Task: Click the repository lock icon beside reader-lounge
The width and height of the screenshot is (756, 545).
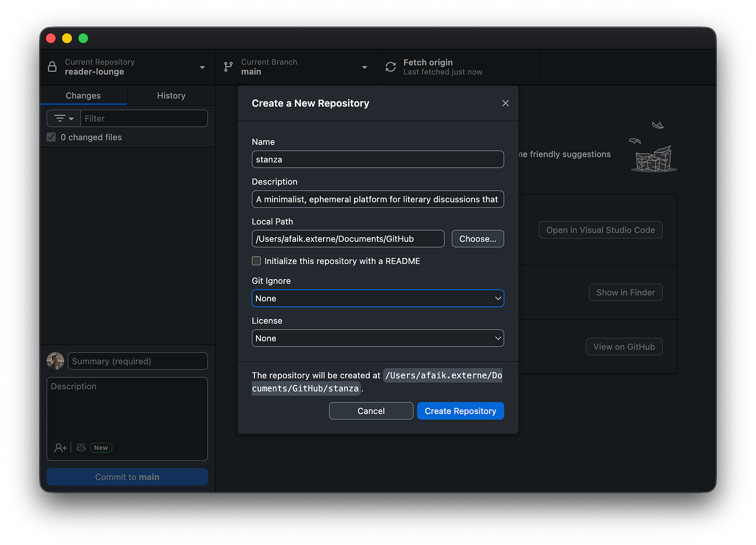Action: (x=52, y=67)
